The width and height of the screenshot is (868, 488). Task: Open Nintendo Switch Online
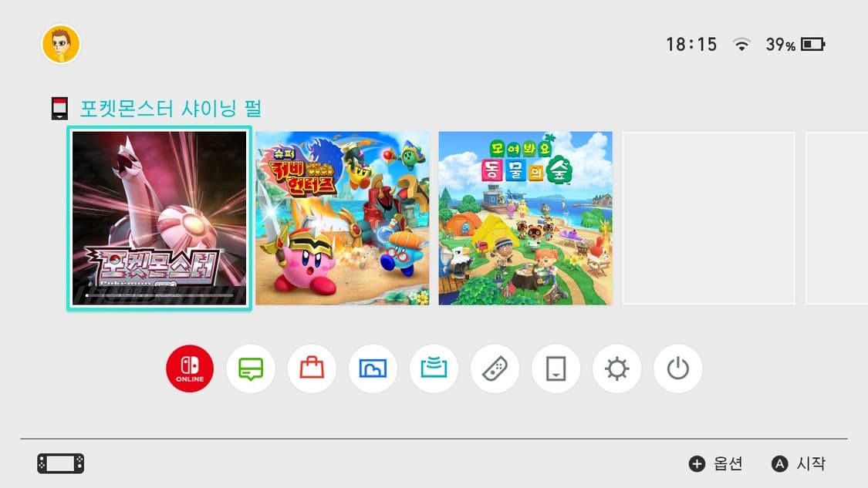click(x=190, y=369)
